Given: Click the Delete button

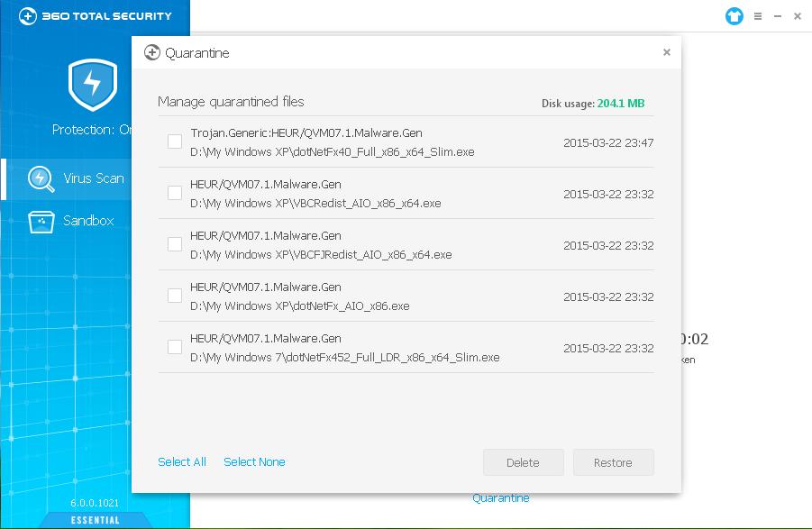Looking at the screenshot, I should pyautogui.click(x=523, y=462).
